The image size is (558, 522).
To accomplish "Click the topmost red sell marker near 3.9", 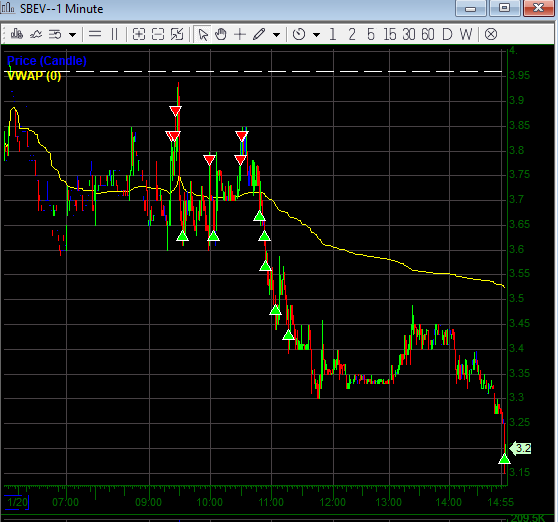I will (175, 111).
